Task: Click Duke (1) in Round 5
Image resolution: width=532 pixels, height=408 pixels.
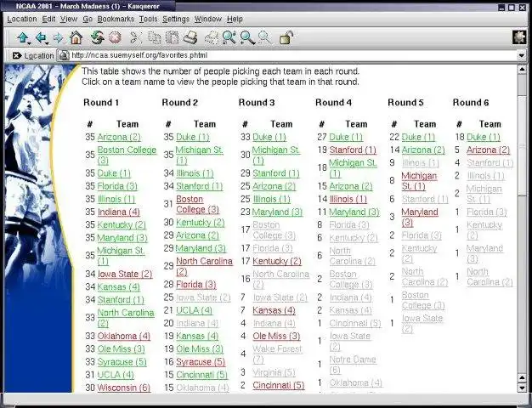Action: point(418,137)
